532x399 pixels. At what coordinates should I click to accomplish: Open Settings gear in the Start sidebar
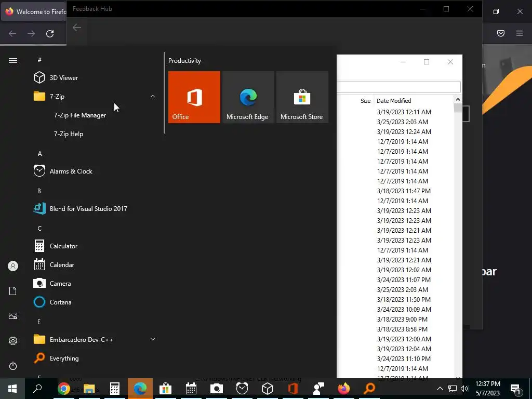(x=13, y=341)
